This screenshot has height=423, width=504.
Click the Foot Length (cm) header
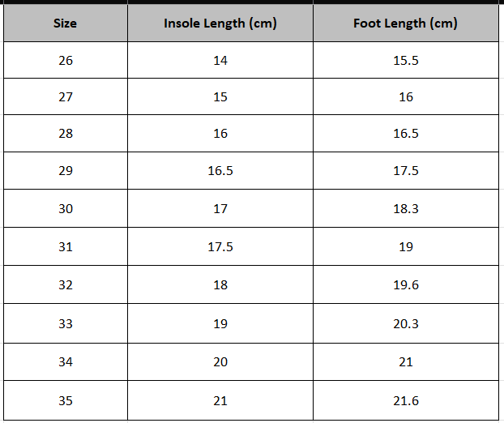pyautogui.click(x=406, y=23)
